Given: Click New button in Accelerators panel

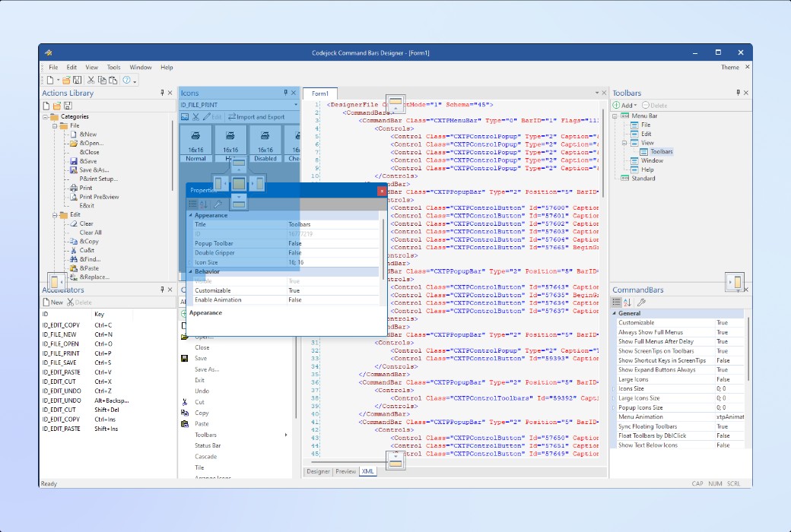Looking at the screenshot, I should coord(53,302).
